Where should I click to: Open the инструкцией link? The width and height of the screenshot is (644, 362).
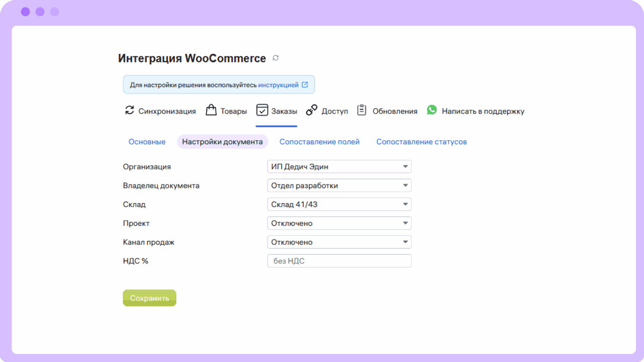tap(278, 85)
